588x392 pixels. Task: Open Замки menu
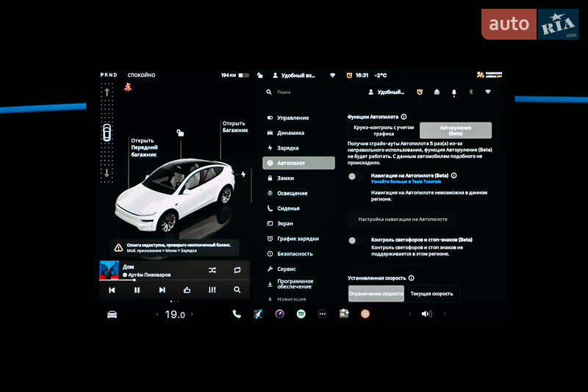[x=298, y=178]
